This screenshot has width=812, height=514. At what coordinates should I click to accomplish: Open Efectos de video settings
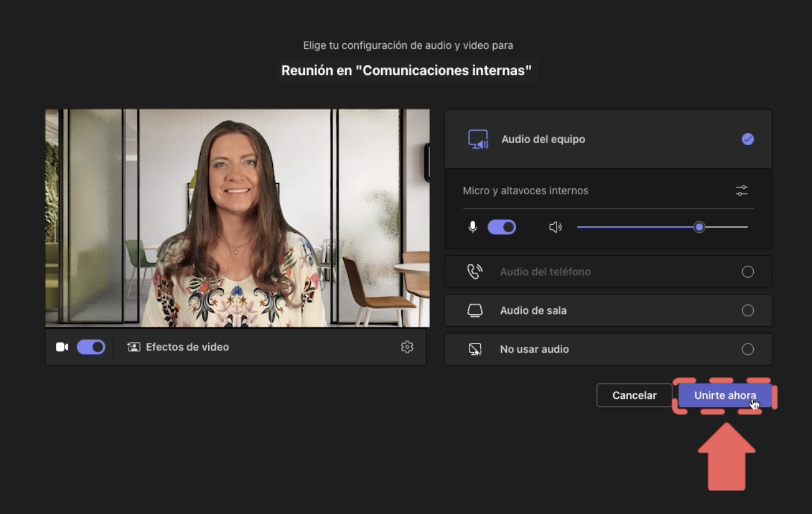pyautogui.click(x=177, y=347)
